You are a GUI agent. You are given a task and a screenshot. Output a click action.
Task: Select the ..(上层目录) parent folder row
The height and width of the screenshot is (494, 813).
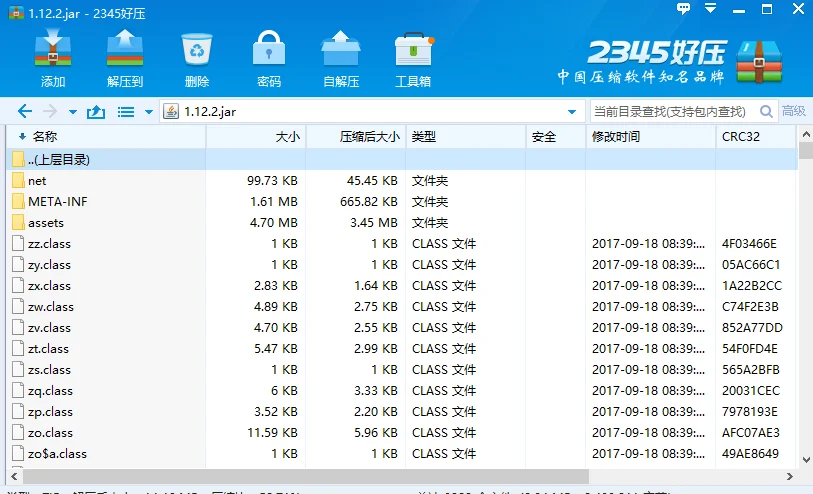click(402, 160)
